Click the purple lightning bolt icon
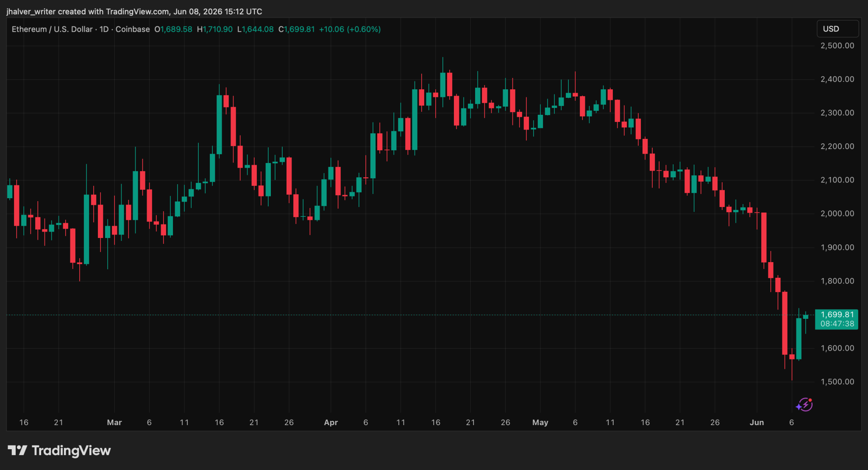Screen dimensions: 868x470 804,405
